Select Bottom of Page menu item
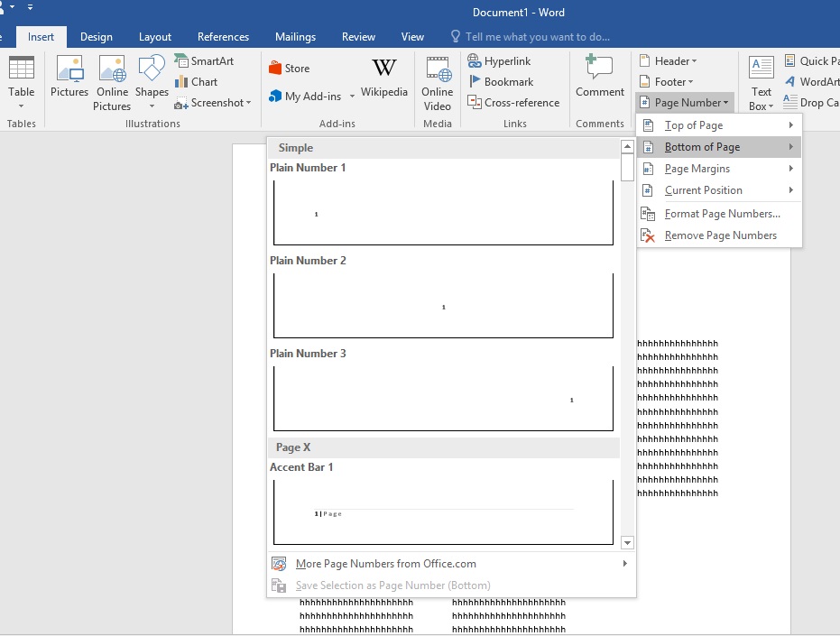 coord(719,147)
